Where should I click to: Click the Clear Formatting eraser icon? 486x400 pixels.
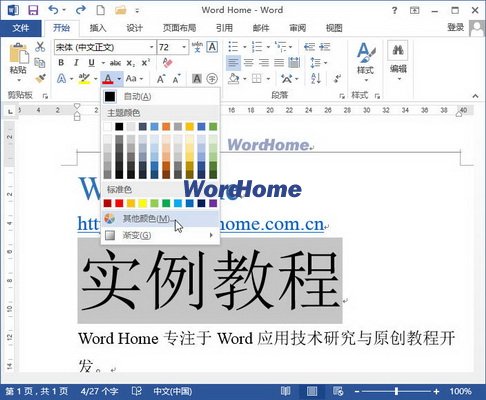pos(167,62)
